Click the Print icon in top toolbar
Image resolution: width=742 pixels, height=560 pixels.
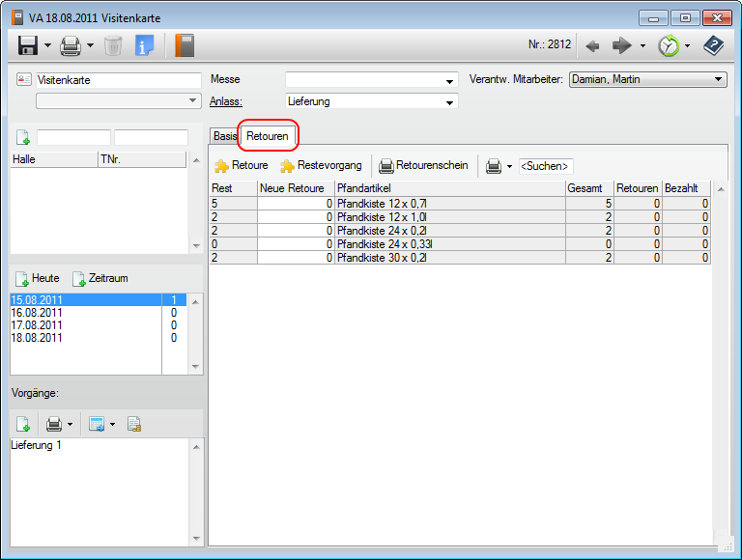coord(71,45)
